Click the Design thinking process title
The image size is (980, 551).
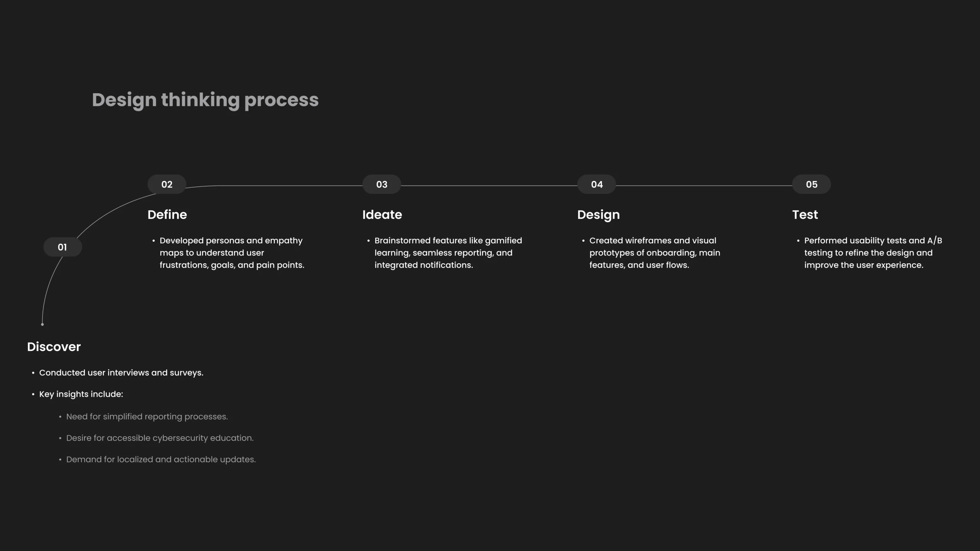click(x=205, y=100)
